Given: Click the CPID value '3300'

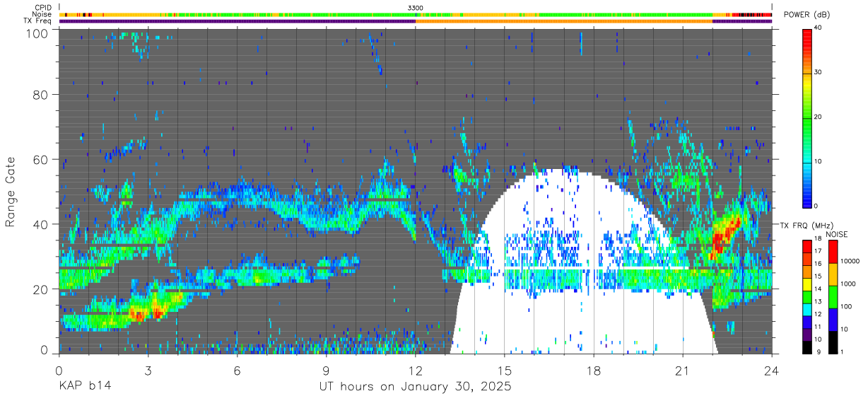Looking at the screenshot, I should tap(416, 7).
